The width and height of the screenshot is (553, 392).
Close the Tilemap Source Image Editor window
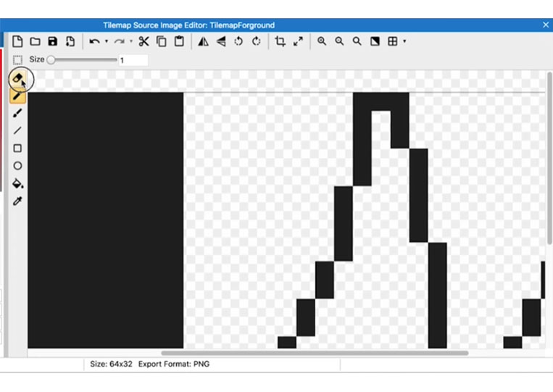tap(546, 25)
